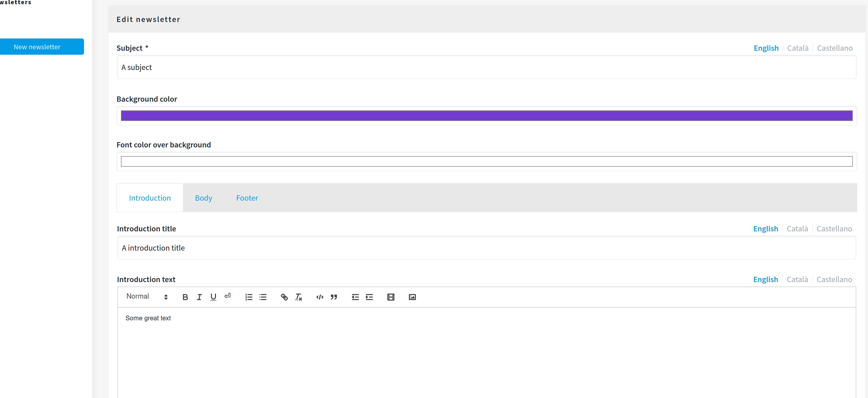868x398 pixels.
Task: Select Català language for Subject
Action: (798, 48)
